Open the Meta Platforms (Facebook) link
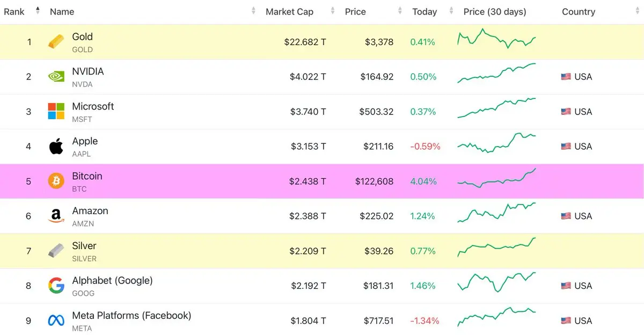 (131, 316)
